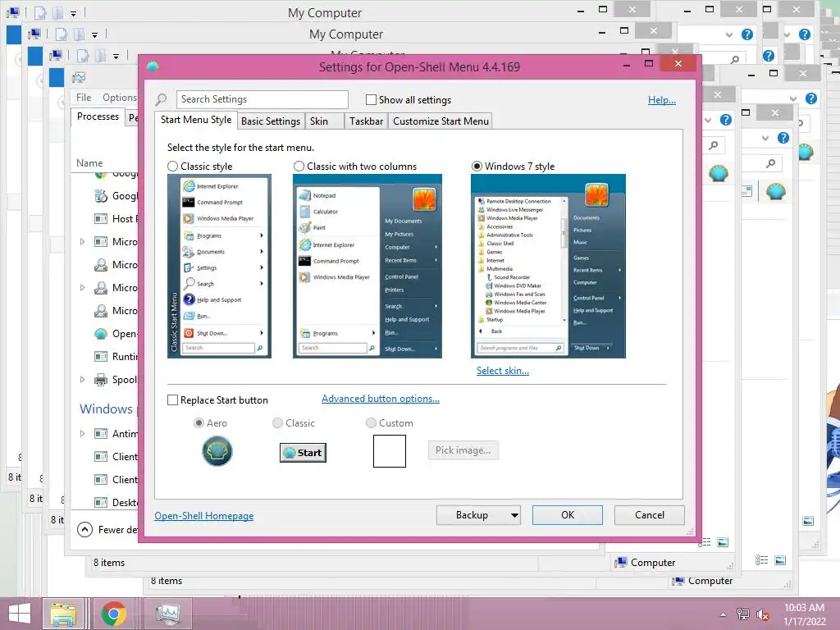Click the Task Manager title bar icon
Image resolution: width=840 pixels, height=630 pixels.
pos(79,78)
